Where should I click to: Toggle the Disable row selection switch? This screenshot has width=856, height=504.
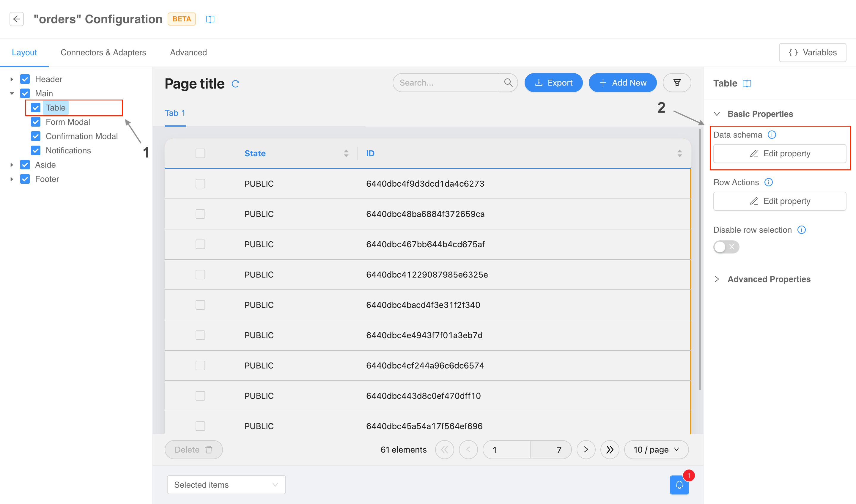coord(726,247)
